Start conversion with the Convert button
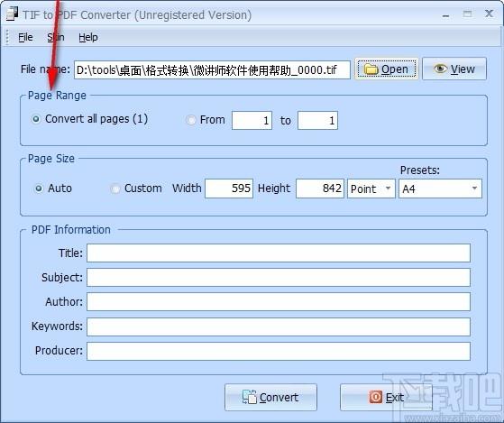Image resolution: width=504 pixels, height=423 pixels. click(x=270, y=397)
